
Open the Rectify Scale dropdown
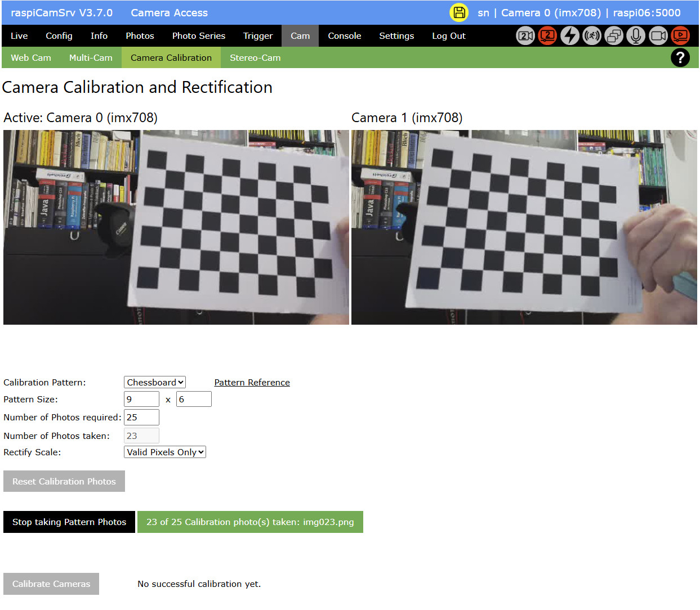(165, 452)
